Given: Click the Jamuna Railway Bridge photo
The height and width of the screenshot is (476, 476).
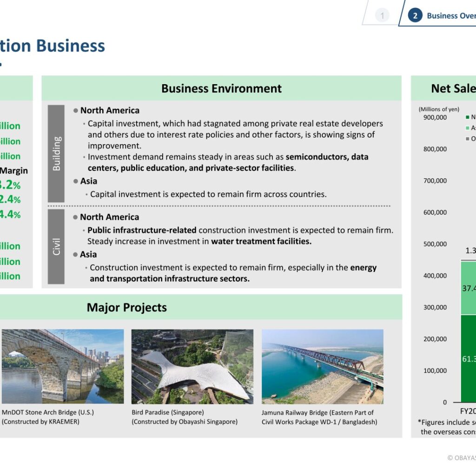Looking at the screenshot, I should [323, 366].
